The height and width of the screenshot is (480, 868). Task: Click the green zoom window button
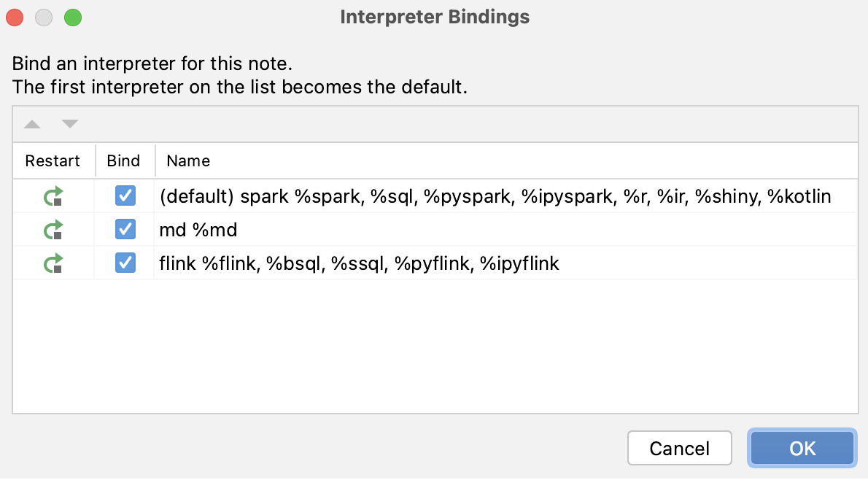[73, 18]
